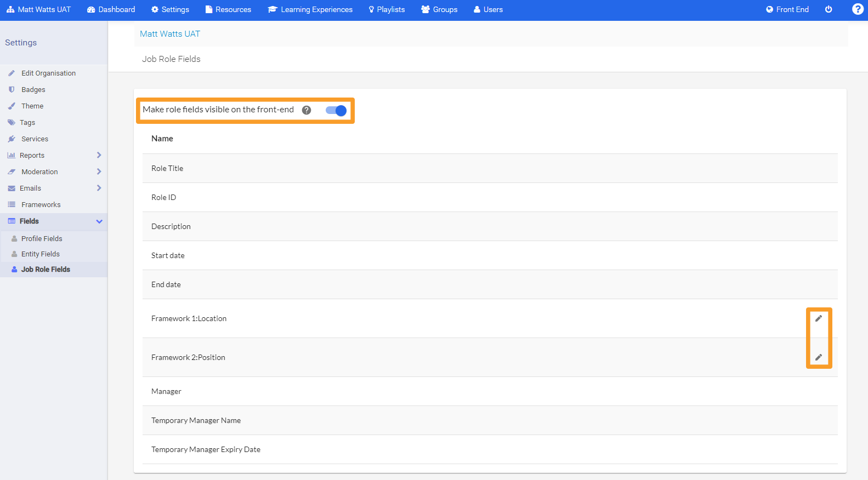The width and height of the screenshot is (868, 480).
Task: Click the Temporary Manager Name row
Action: coord(490,420)
